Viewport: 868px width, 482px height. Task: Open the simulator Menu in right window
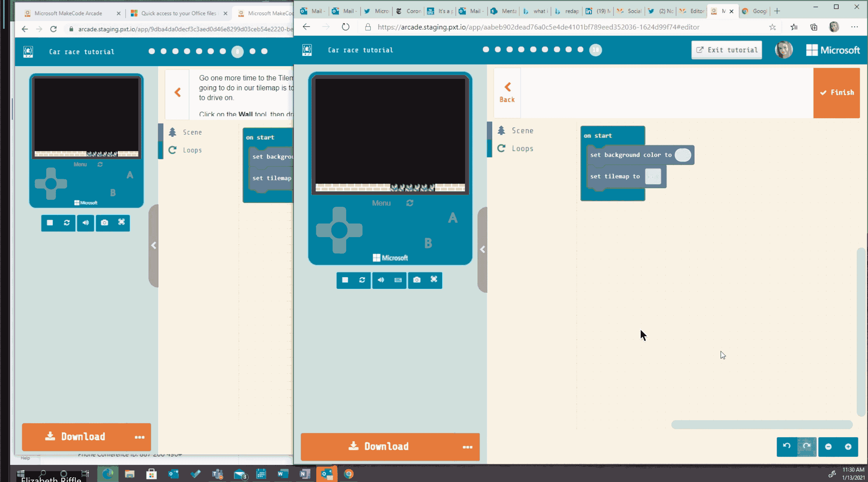pos(381,203)
